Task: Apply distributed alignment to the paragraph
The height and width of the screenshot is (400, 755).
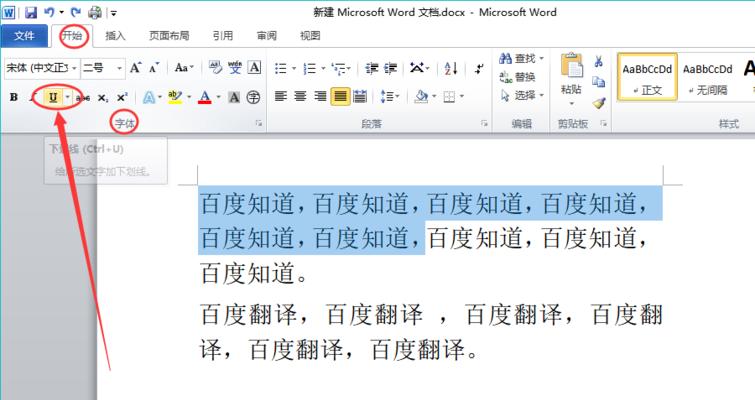Action: click(360, 97)
